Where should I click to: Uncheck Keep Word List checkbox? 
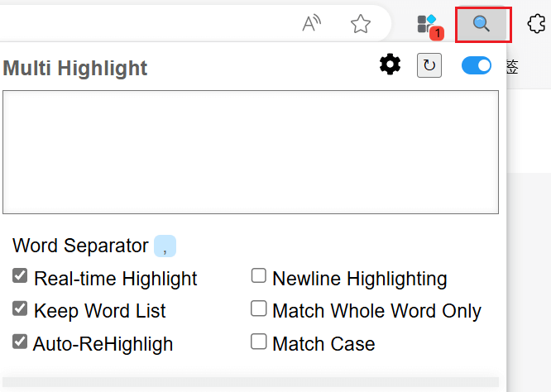(x=21, y=308)
